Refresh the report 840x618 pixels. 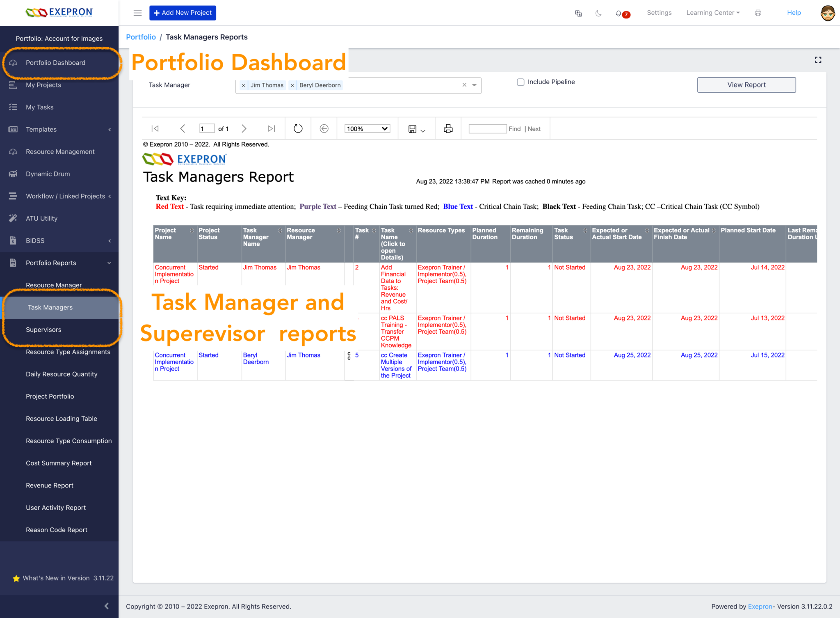(298, 128)
